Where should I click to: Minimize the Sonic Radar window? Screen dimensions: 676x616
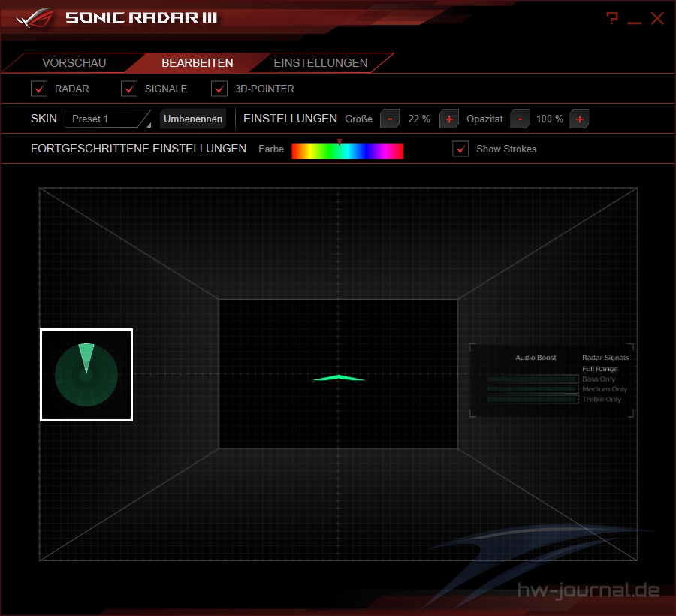coord(635,22)
